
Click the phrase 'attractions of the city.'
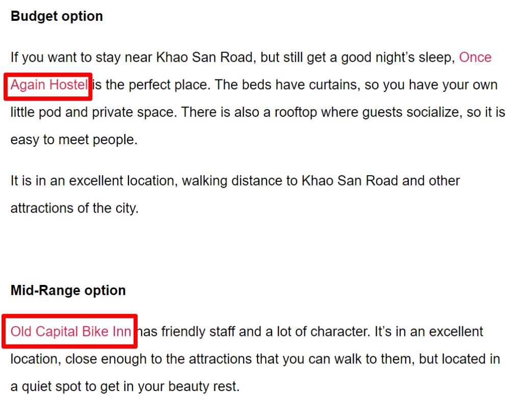click(74, 208)
